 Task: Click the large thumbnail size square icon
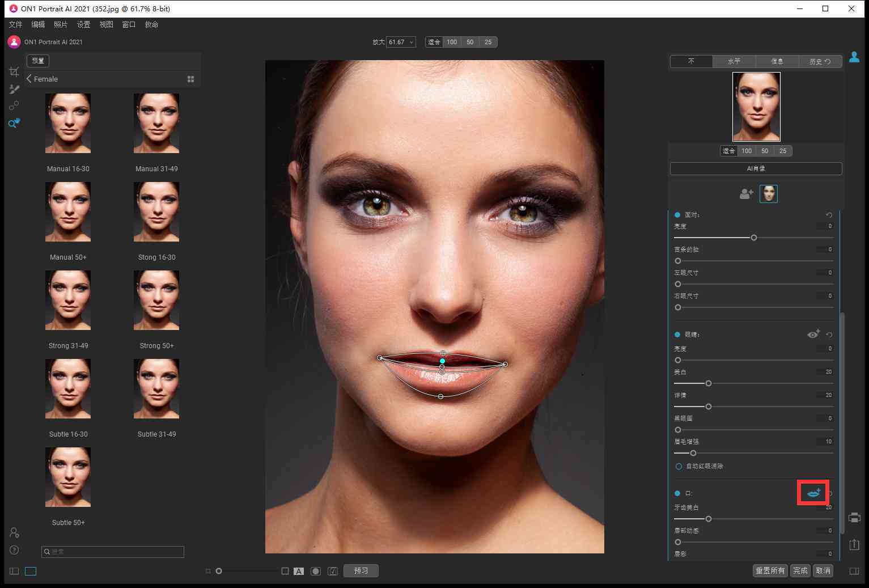click(x=285, y=571)
